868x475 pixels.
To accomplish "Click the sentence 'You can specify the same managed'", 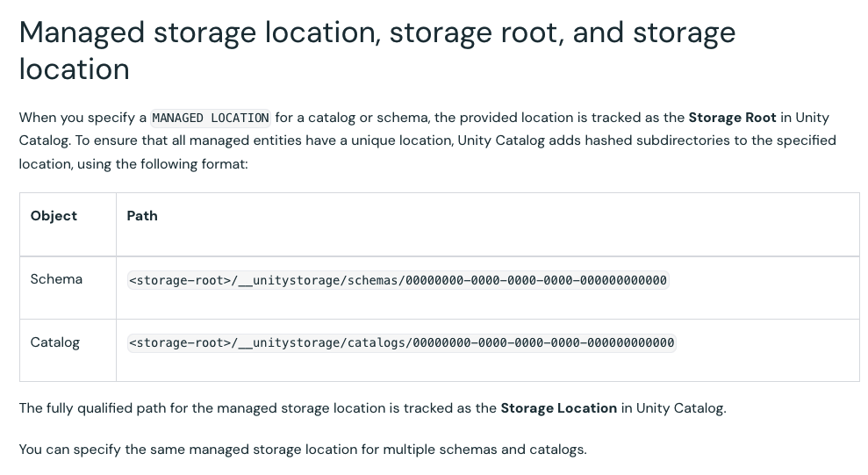I will pos(302,450).
